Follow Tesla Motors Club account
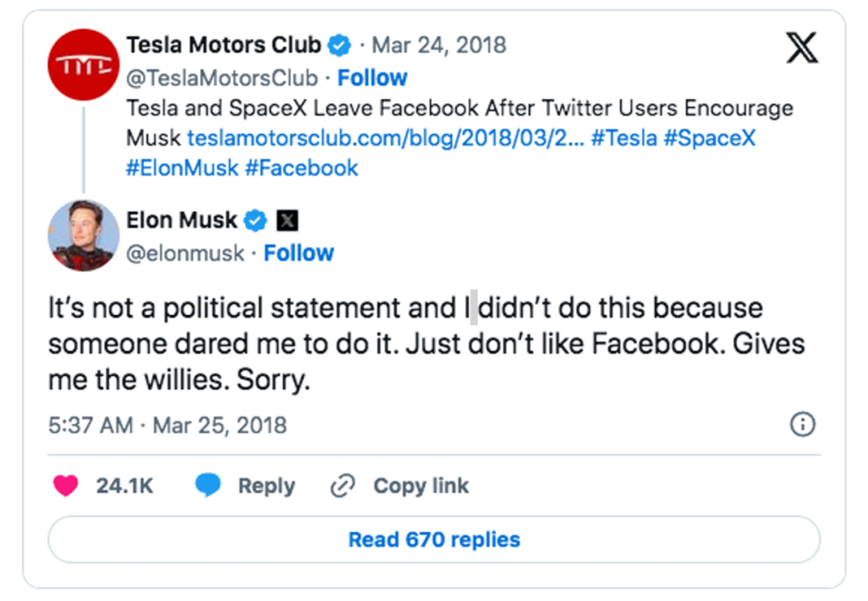Viewport: 868px width, 601px height. tap(372, 78)
